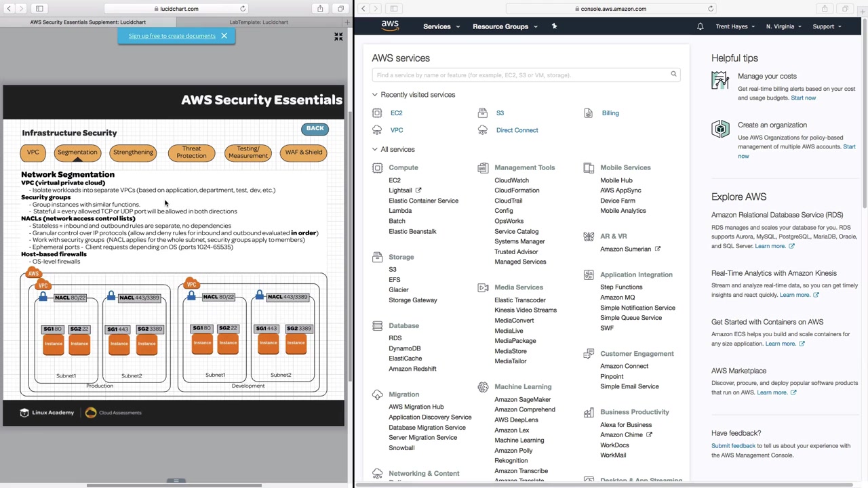The width and height of the screenshot is (868, 488).
Task: Open share menu in AWS console browser window
Action: [x=825, y=9]
